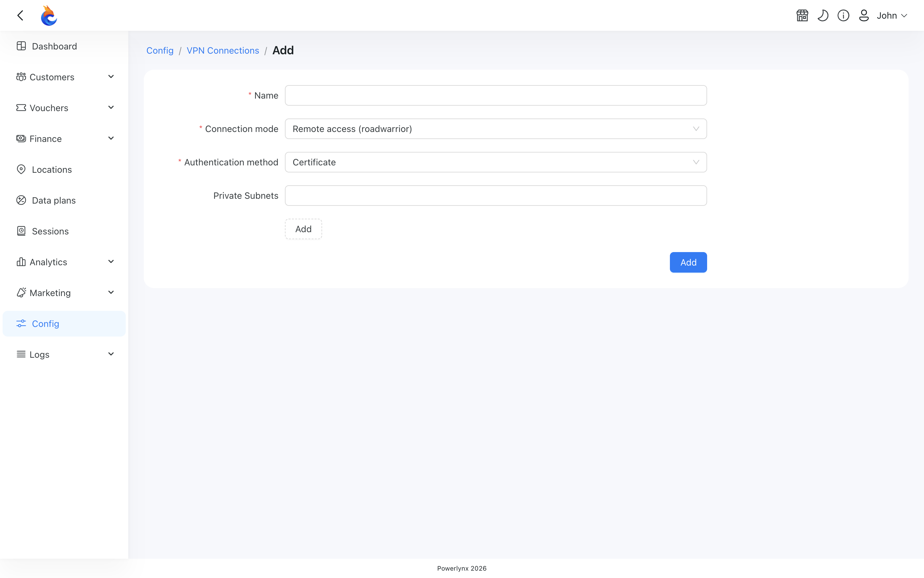This screenshot has width=924, height=578.
Task: Click the Finance money icon
Action: click(21, 138)
